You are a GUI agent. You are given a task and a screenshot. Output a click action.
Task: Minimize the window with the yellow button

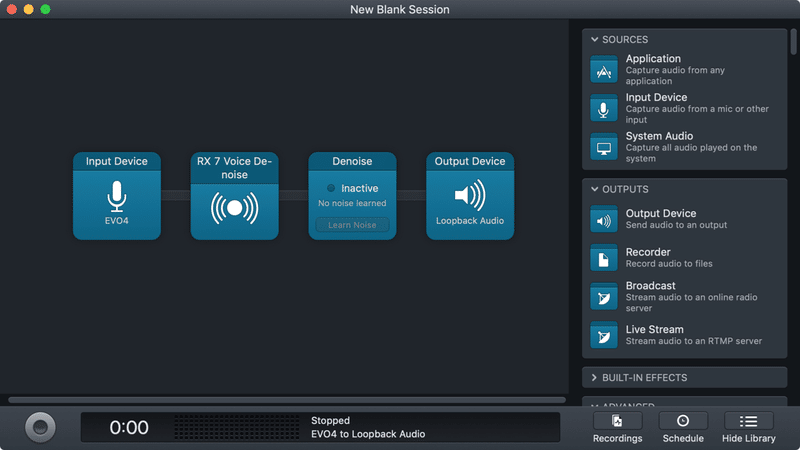tap(29, 9)
